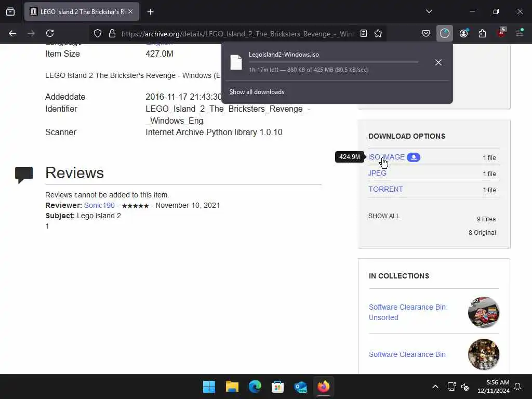Viewport: 532px width, 399px height.
Task: Click Internet Archive Python library 1.0.10 text
Action: tap(214, 132)
